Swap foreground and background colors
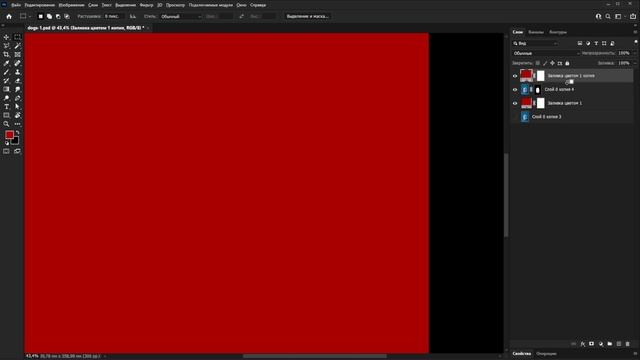 click(x=17, y=133)
